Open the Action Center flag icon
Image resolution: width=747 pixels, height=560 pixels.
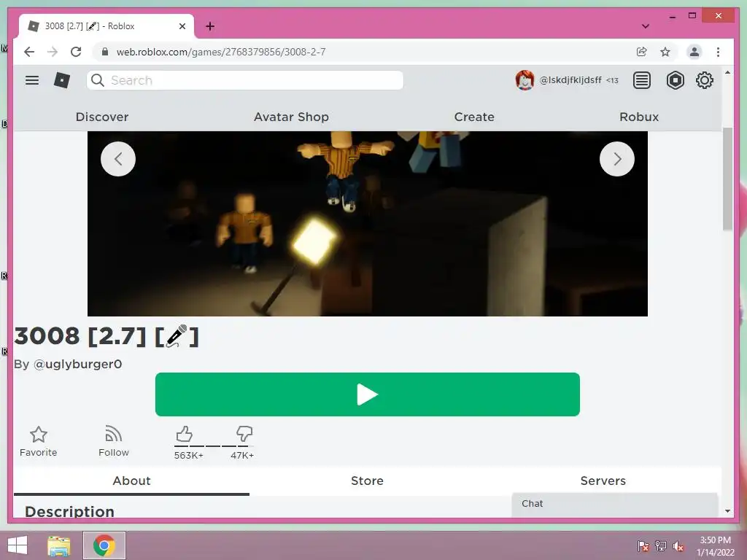[643, 546]
